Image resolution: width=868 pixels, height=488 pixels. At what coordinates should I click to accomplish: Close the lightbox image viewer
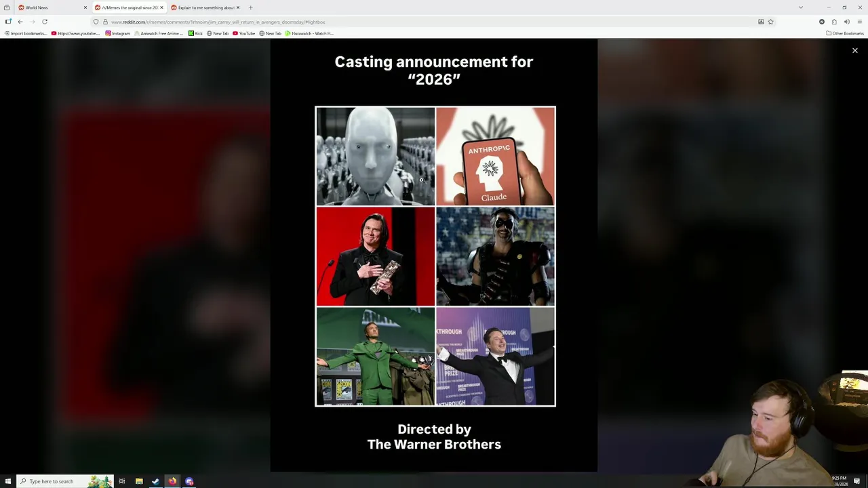pyautogui.click(x=854, y=50)
